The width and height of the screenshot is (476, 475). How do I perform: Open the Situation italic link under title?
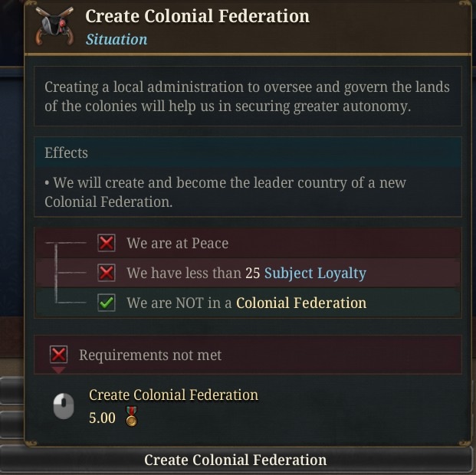[x=117, y=40]
